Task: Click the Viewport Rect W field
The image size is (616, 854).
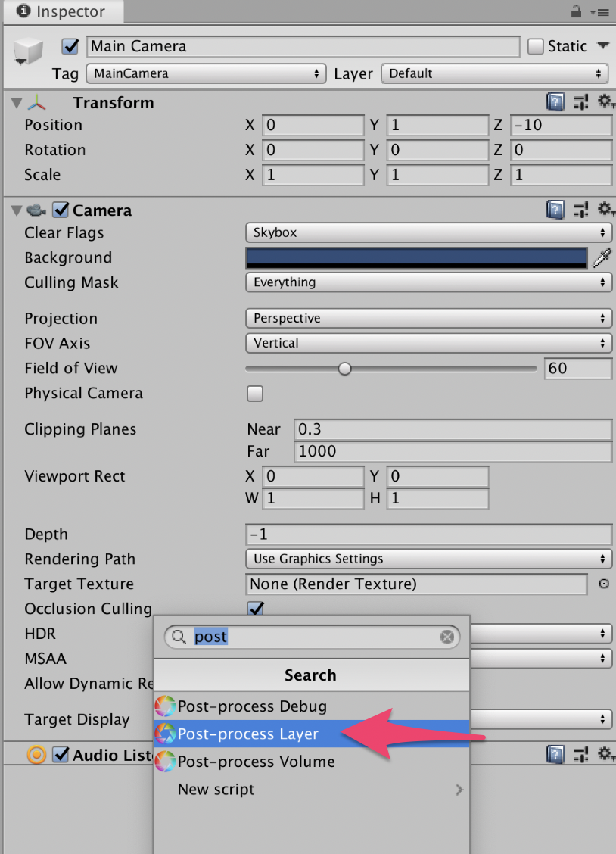Action: (313, 498)
